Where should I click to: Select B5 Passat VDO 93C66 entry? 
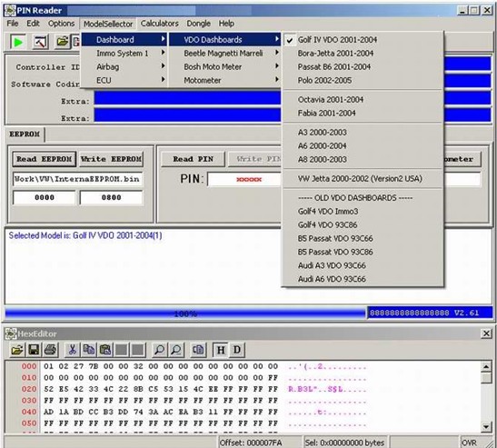[x=363, y=238]
